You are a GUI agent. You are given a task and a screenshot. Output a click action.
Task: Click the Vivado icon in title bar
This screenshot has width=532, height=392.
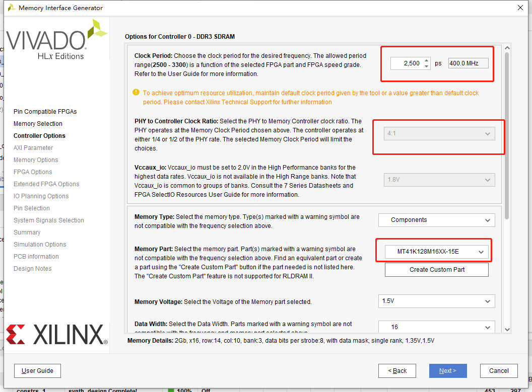[11, 8]
